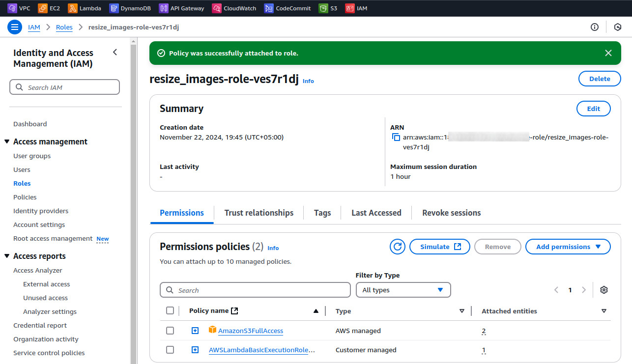The height and width of the screenshot is (364, 632).
Task: Focus the Search IAM input field
Action: point(64,87)
